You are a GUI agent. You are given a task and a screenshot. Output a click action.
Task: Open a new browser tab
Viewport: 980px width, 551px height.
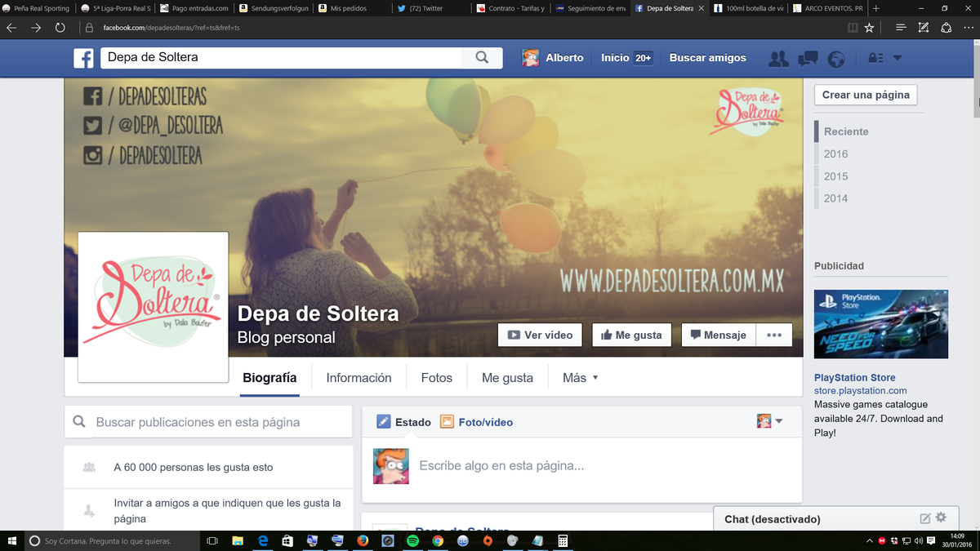[876, 8]
